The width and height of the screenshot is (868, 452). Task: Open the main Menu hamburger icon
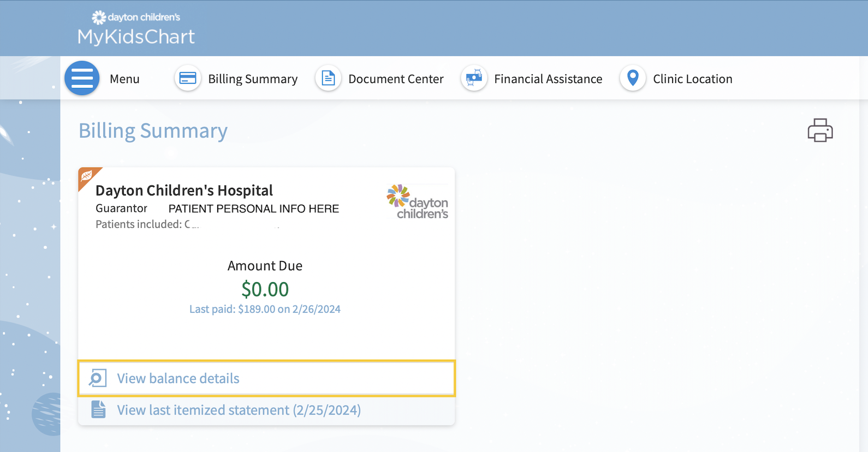click(82, 78)
